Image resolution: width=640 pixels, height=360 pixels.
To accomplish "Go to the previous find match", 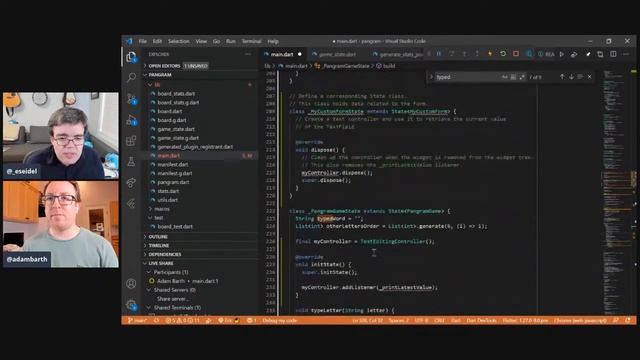I will point(562,77).
